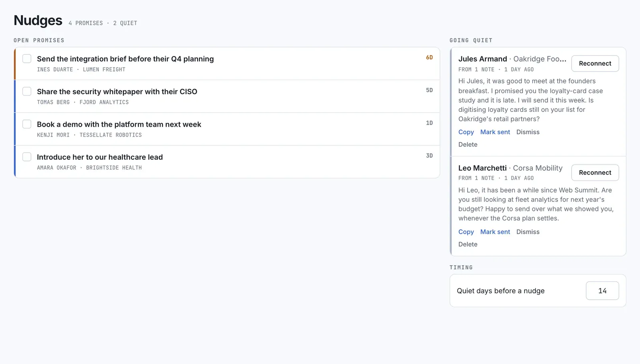Click the TIMING section heading
Screen dimensions: 640x364
point(461,267)
